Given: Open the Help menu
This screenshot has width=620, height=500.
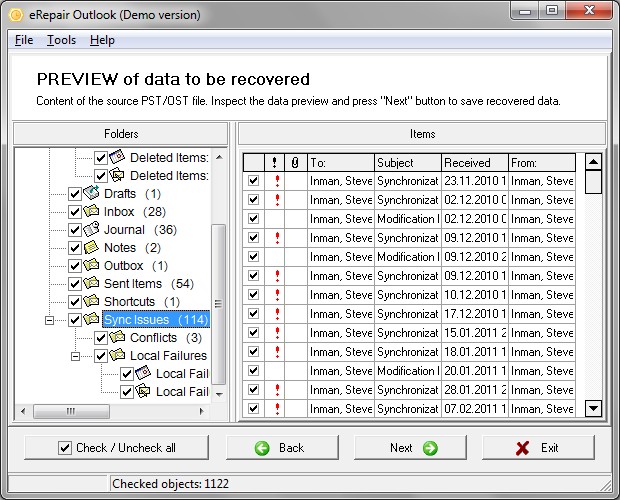Looking at the screenshot, I should click(102, 40).
